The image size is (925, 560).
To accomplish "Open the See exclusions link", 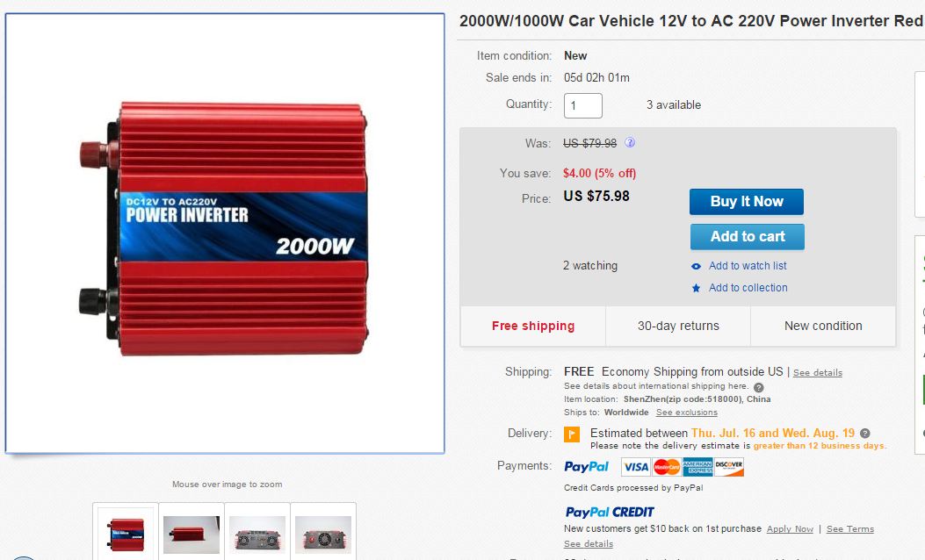I will pyautogui.click(x=686, y=413).
